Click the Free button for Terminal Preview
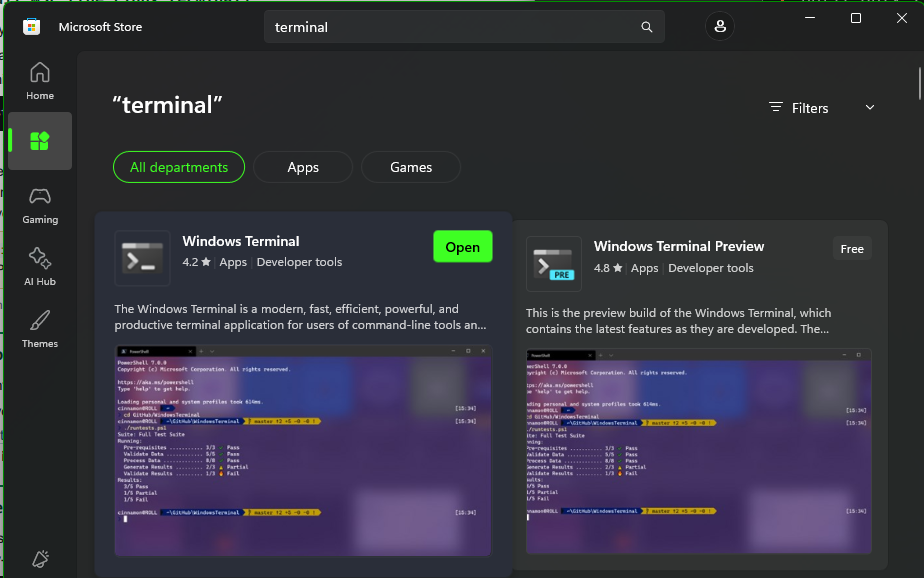Viewport: 924px width, 578px height. click(x=852, y=249)
